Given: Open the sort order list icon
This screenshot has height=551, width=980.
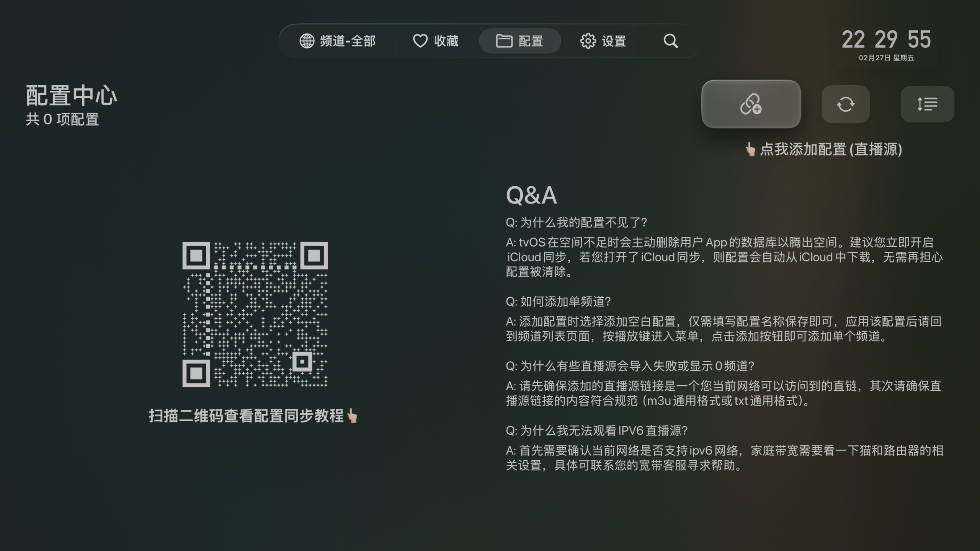Looking at the screenshot, I should (927, 104).
